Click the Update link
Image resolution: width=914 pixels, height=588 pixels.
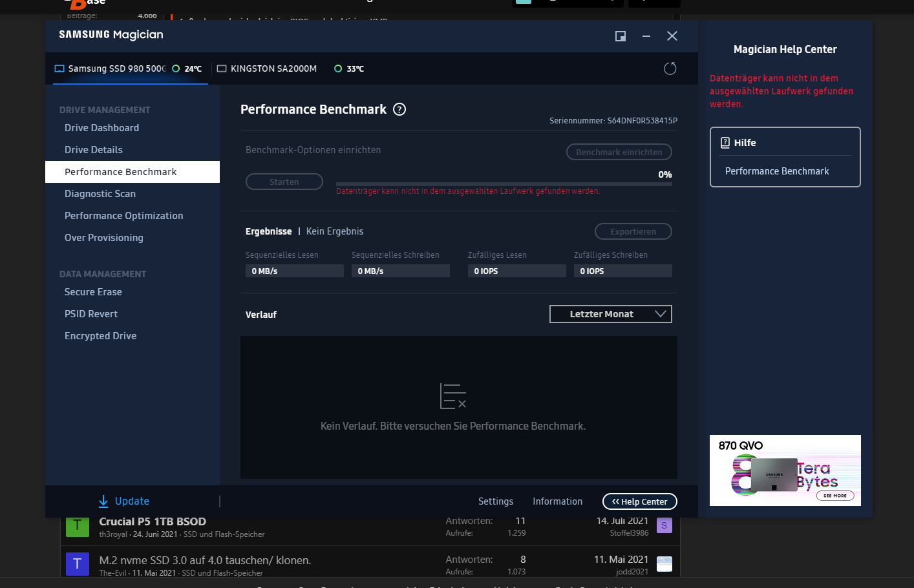tap(132, 501)
